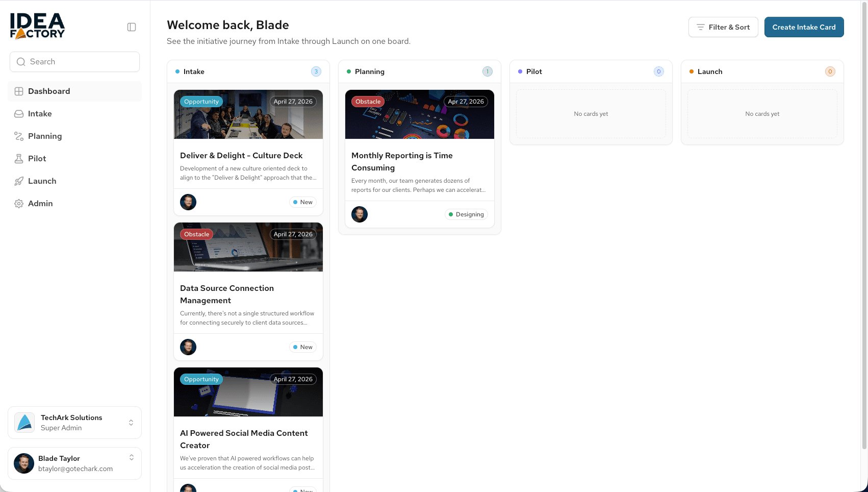Viewport: 868px width, 492px height.
Task: Click the Designing status badge
Action: tap(466, 214)
